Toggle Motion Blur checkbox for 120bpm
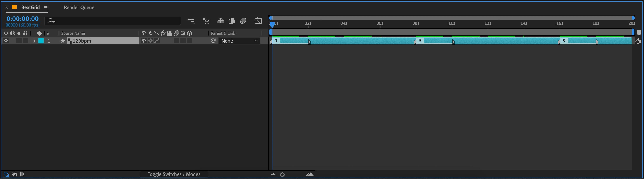This screenshot has height=179, width=644. (x=176, y=41)
